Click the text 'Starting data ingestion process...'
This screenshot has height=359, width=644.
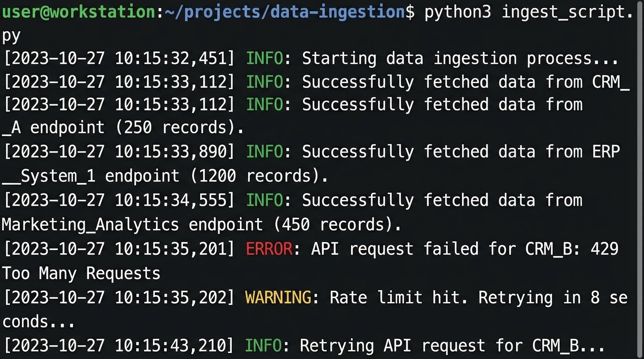(x=460, y=58)
